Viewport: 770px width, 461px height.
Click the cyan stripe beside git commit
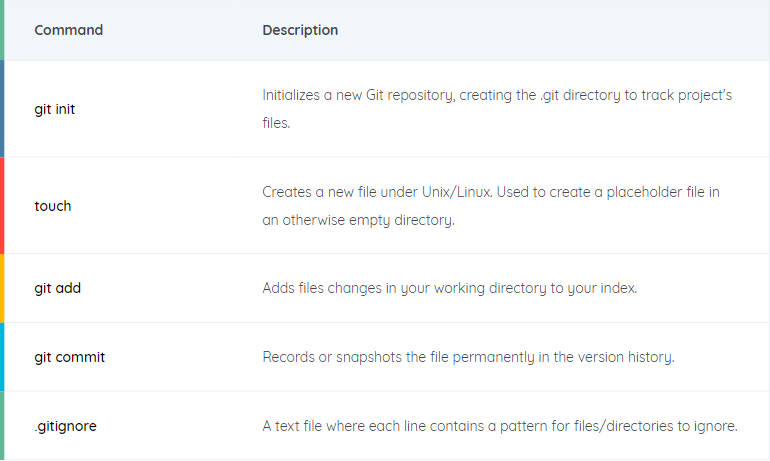pyautogui.click(x=2, y=357)
